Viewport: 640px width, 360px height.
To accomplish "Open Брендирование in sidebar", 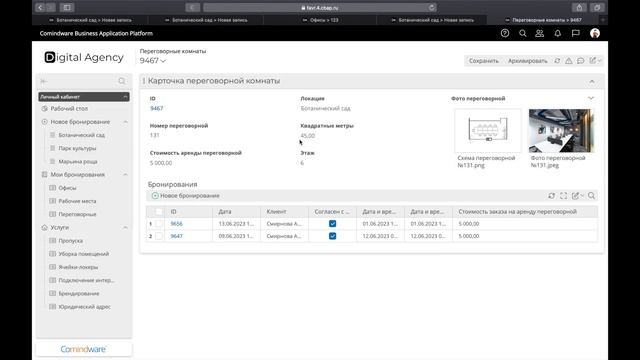I will (x=79, y=293).
